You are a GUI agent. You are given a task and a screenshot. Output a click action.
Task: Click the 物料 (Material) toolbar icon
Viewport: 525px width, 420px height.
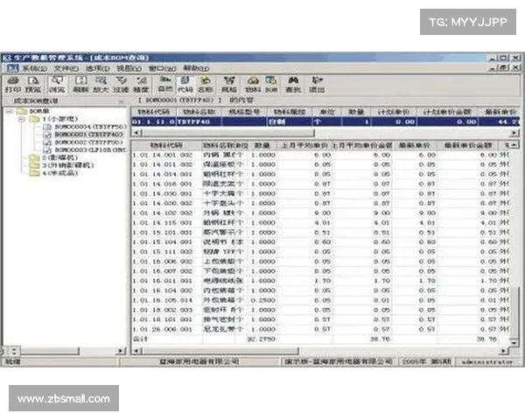(x=252, y=85)
